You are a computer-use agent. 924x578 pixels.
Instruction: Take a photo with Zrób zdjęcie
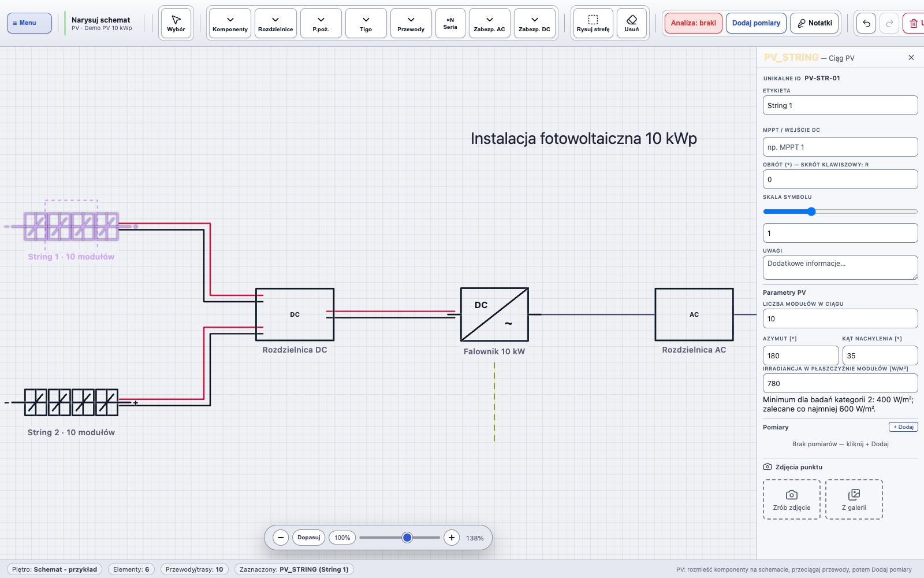pos(792,499)
